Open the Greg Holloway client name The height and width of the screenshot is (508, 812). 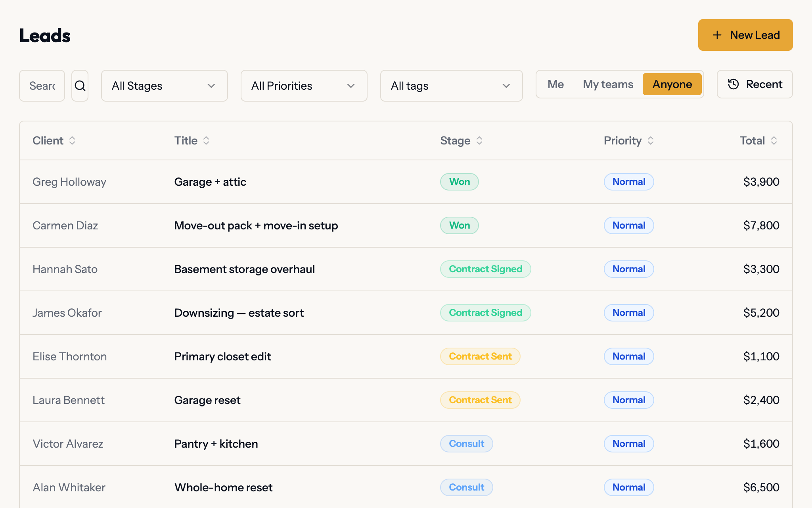click(x=69, y=182)
